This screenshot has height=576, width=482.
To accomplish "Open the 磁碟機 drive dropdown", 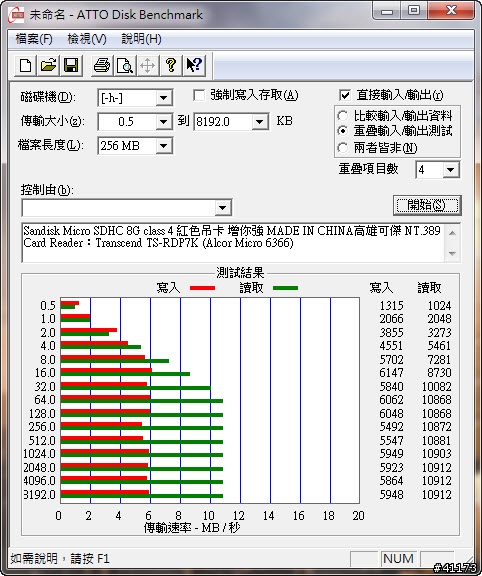I will click(163, 98).
